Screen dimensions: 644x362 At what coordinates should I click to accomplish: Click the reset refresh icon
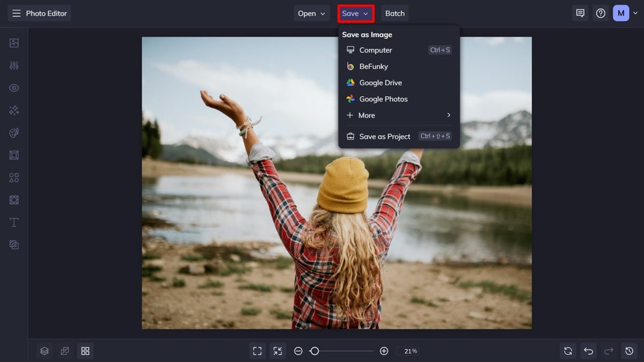pyautogui.click(x=568, y=351)
